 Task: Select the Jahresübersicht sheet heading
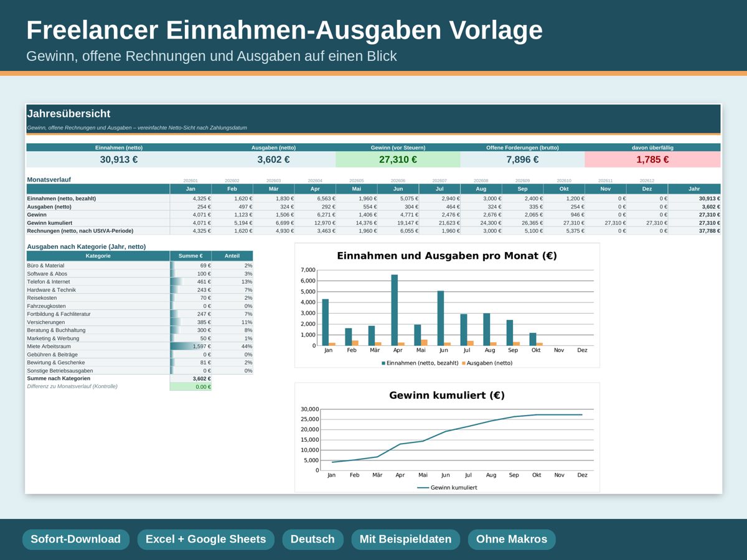[x=68, y=114]
